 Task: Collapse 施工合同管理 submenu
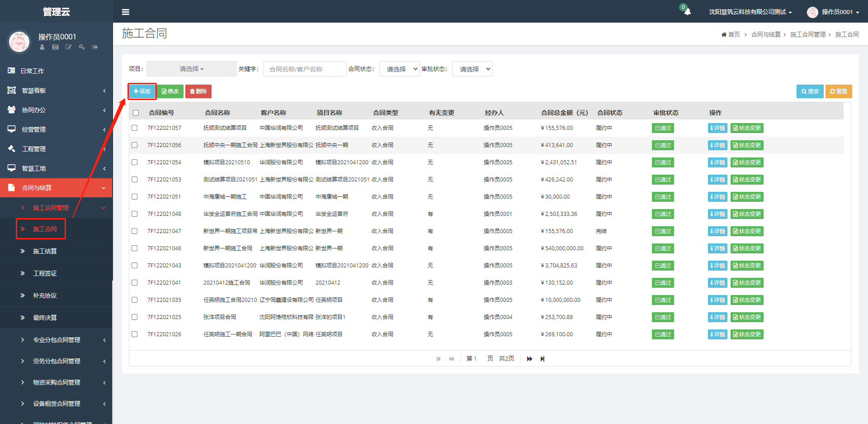tap(56, 208)
